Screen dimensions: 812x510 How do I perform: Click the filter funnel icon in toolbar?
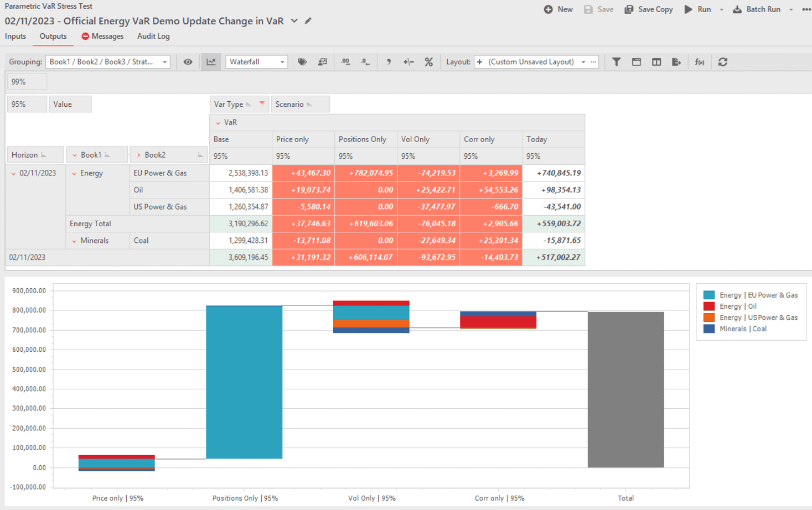tap(616, 62)
